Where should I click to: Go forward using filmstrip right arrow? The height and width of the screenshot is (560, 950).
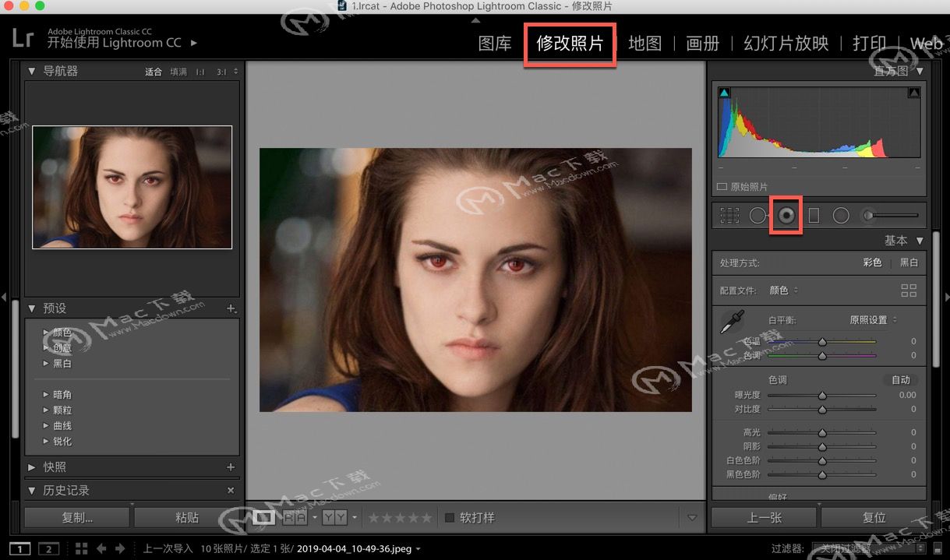pos(120,549)
